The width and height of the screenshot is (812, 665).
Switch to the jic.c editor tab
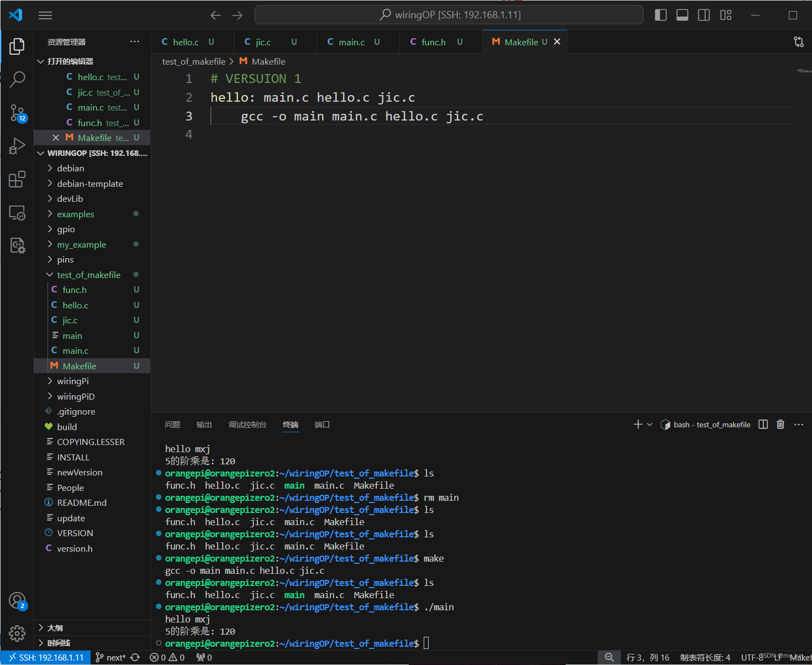[x=275, y=42]
